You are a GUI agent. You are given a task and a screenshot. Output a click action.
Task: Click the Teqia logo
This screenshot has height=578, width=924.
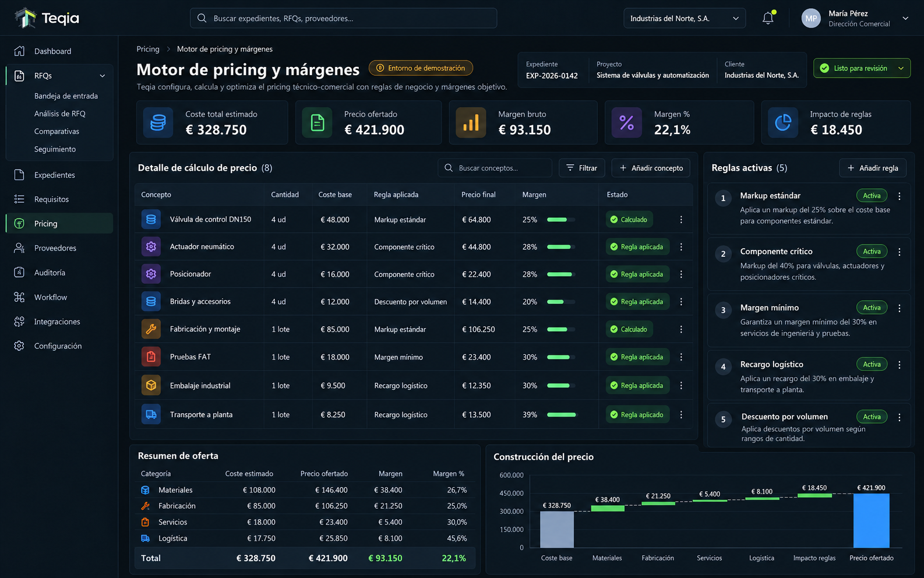pyautogui.click(x=47, y=18)
